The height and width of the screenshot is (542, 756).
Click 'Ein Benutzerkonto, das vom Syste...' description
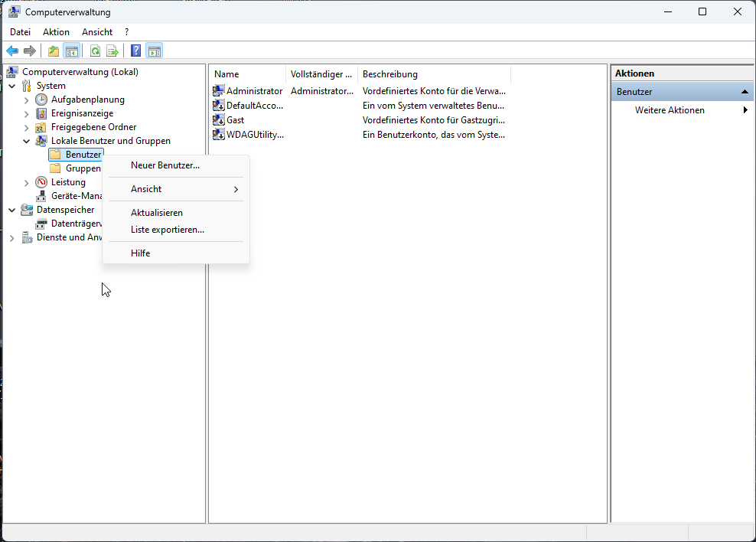pyautogui.click(x=434, y=135)
